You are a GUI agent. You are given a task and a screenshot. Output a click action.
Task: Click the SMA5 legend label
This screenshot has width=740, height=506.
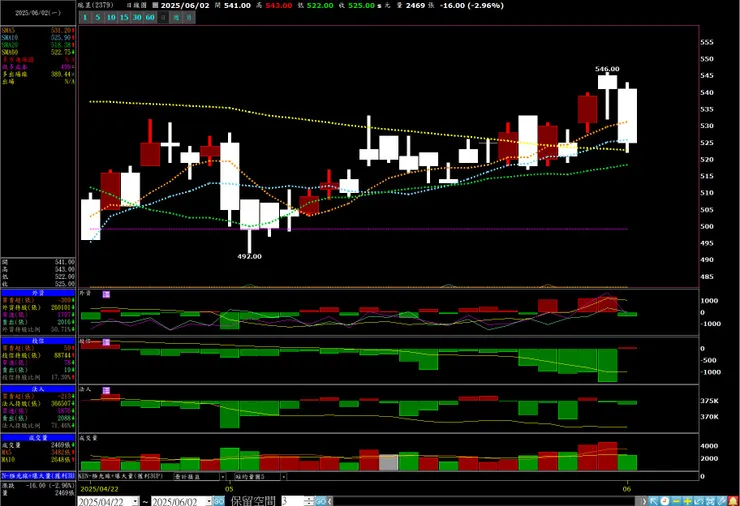(8, 31)
